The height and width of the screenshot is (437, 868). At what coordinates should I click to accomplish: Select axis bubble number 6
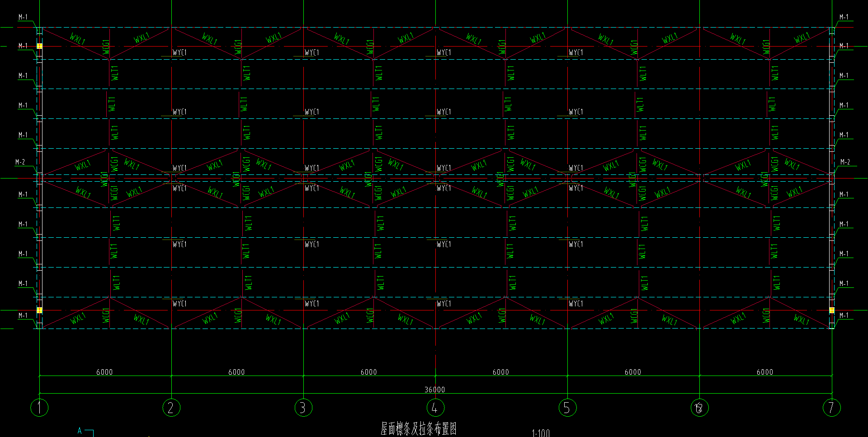click(699, 408)
